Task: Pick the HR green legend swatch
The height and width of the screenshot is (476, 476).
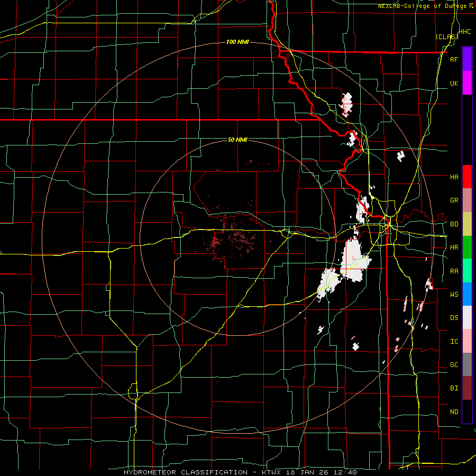Action: [x=467, y=247]
